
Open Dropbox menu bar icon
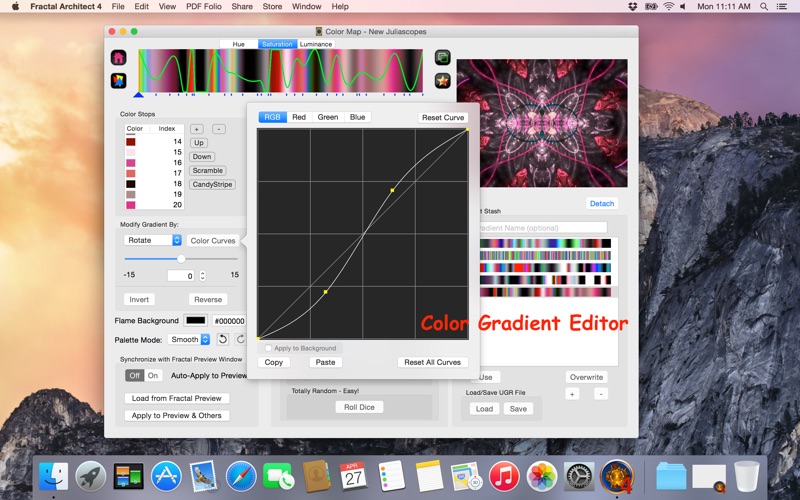click(x=633, y=7)
